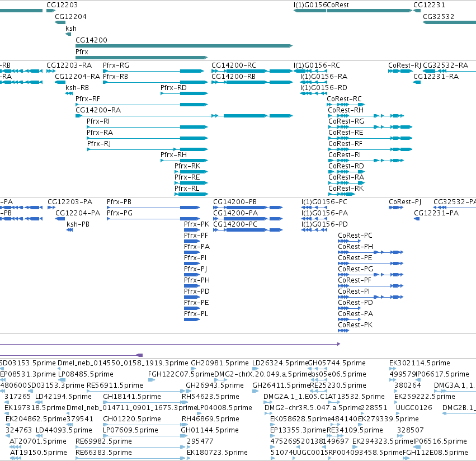Select the CG12203 gene label
The image size is (476, 461).
[62, 5]
